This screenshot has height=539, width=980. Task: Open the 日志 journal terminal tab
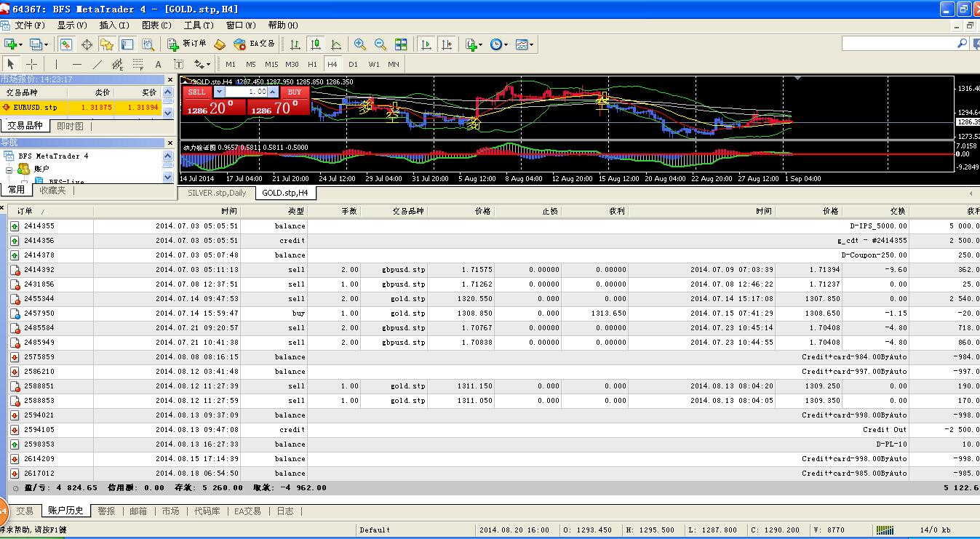pyautogui.click(x=285, y=511)
